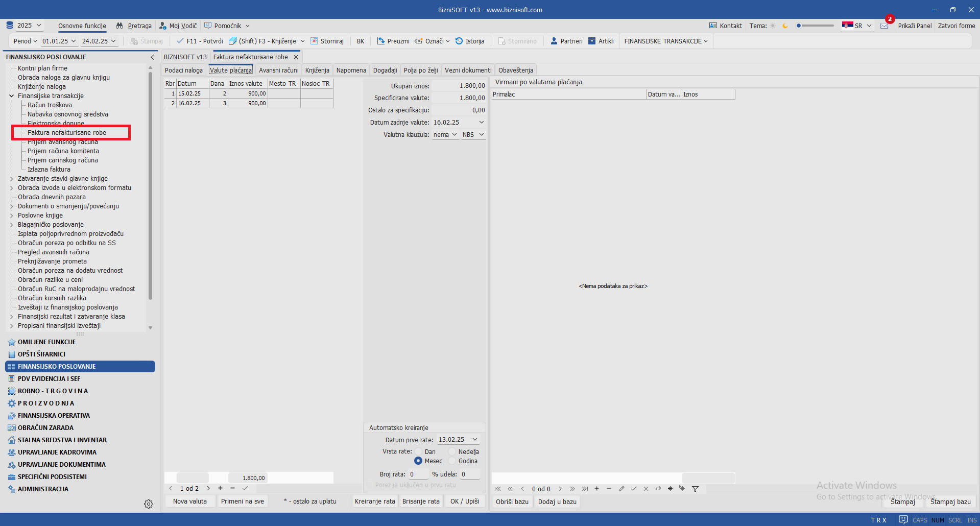Open the Knjiženja tab

317,70
